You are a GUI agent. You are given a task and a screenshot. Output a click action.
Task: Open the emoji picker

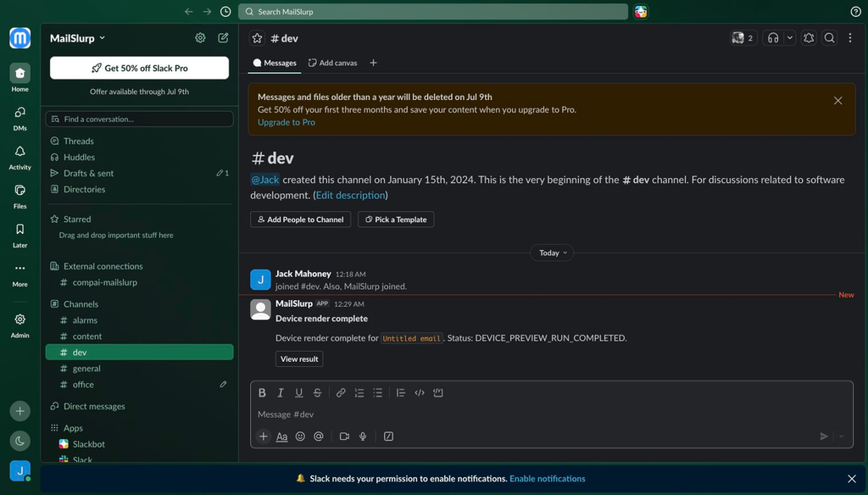(x=300, y=437)
